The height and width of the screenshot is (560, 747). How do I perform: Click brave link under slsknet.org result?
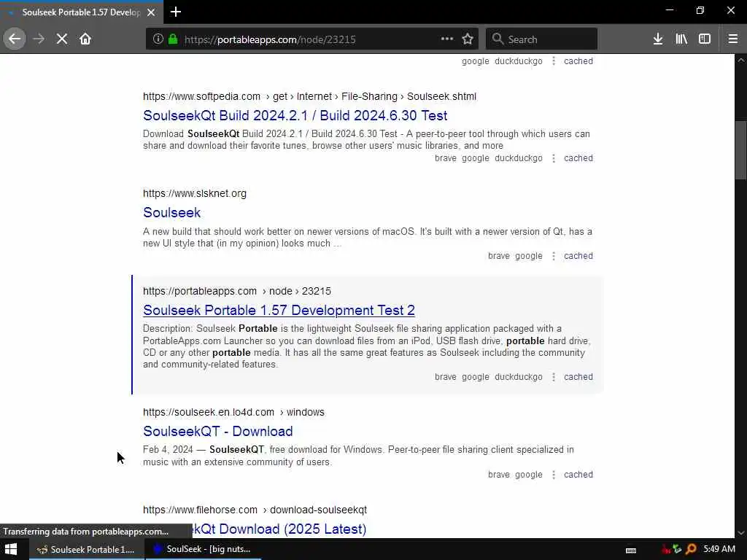tap(499, 256)
